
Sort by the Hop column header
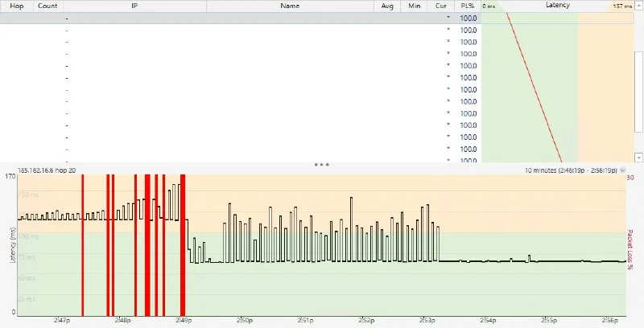(16, 5)
